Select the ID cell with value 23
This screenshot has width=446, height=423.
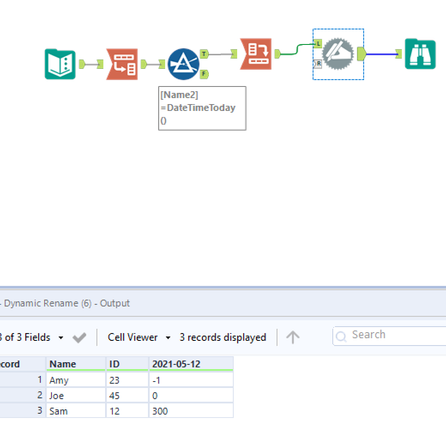pyautogui.click(x=127, y=380)
